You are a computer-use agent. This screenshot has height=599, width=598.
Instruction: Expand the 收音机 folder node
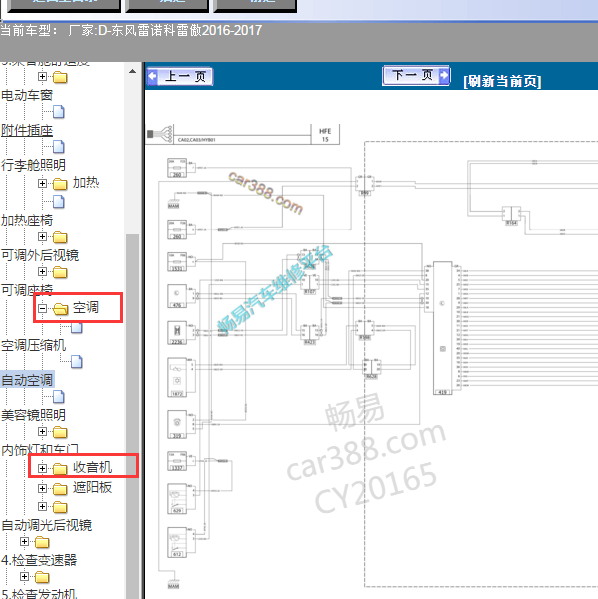pos(42,468)
